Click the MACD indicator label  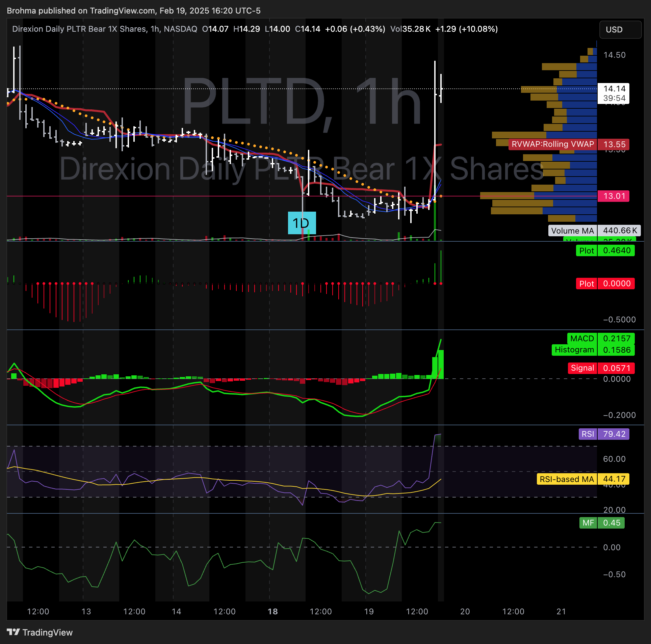(582, 339)
